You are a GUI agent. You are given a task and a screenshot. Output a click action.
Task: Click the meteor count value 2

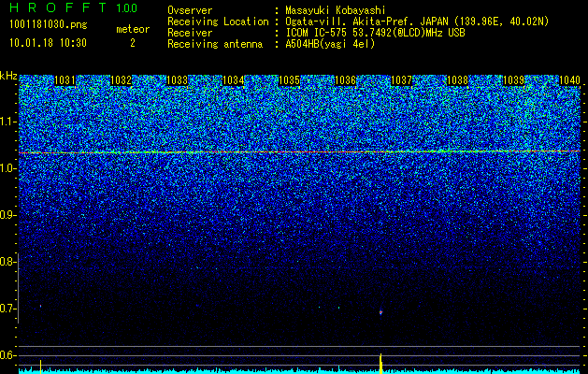click(x=133, y=43)
